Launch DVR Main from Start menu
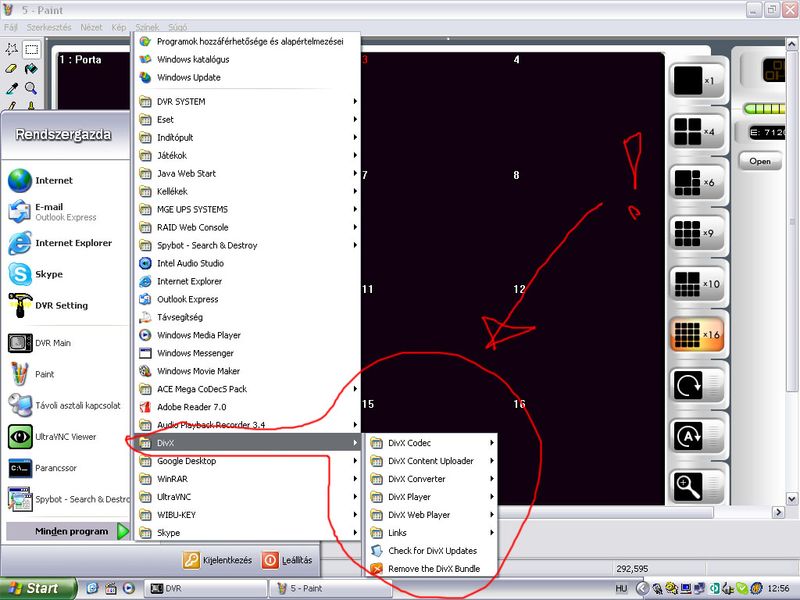Viewport: 800px width, 600px height. click(66, 343)
